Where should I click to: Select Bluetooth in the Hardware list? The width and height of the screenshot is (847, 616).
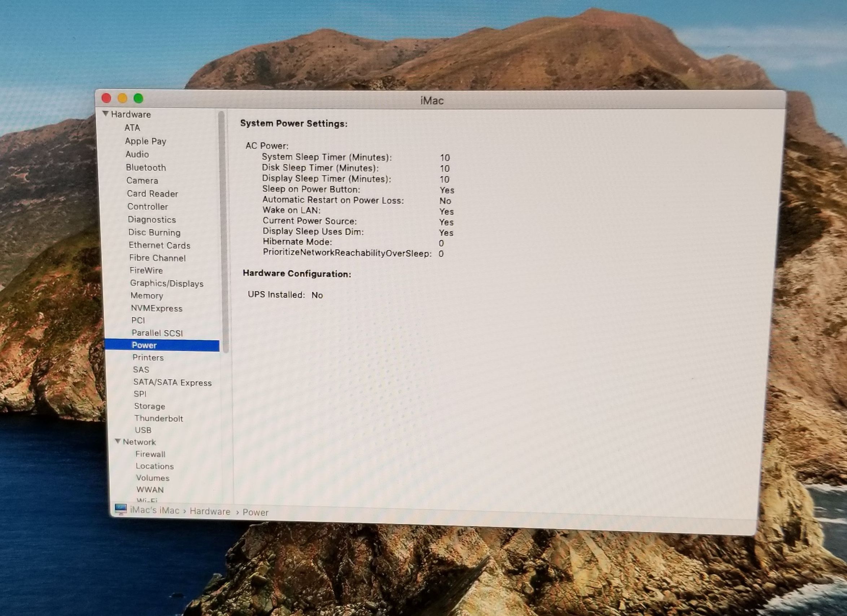(146, 168)
